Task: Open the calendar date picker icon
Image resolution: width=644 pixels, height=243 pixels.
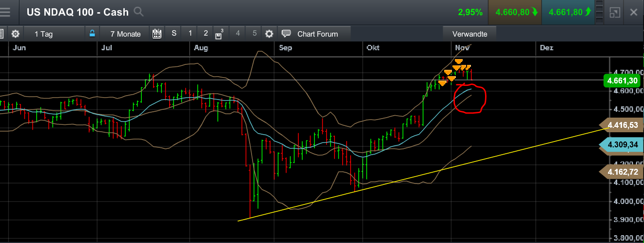Action: point(157,34)
